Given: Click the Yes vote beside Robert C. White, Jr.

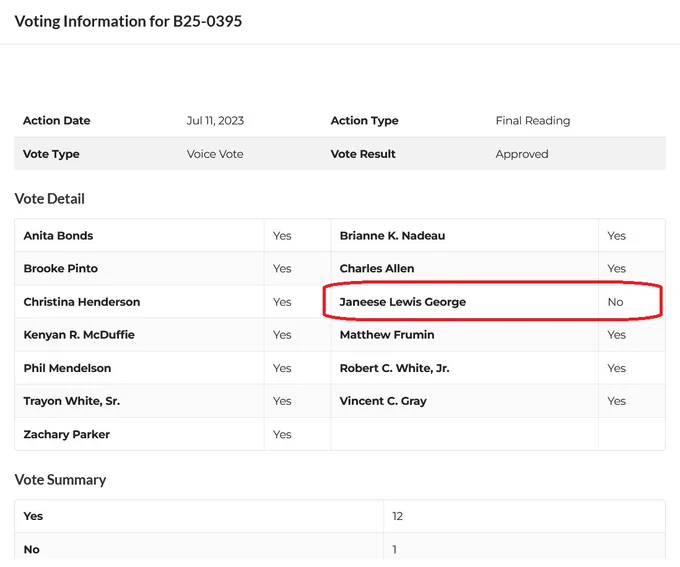Looking at the screenshot, I should pyautogui.click(x=616, y=368).
